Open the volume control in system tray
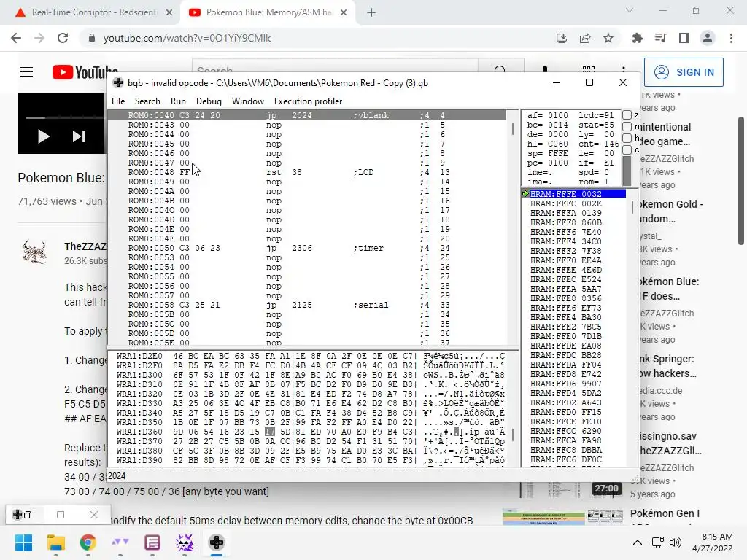The height and width of the screenshot is (560, 747). click(676, 542)
